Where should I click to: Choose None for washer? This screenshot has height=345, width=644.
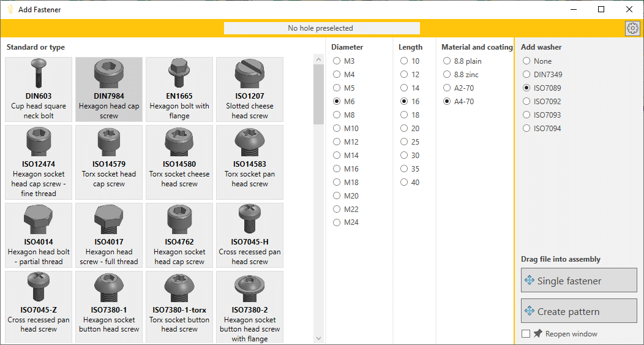[x=526, y=61]
